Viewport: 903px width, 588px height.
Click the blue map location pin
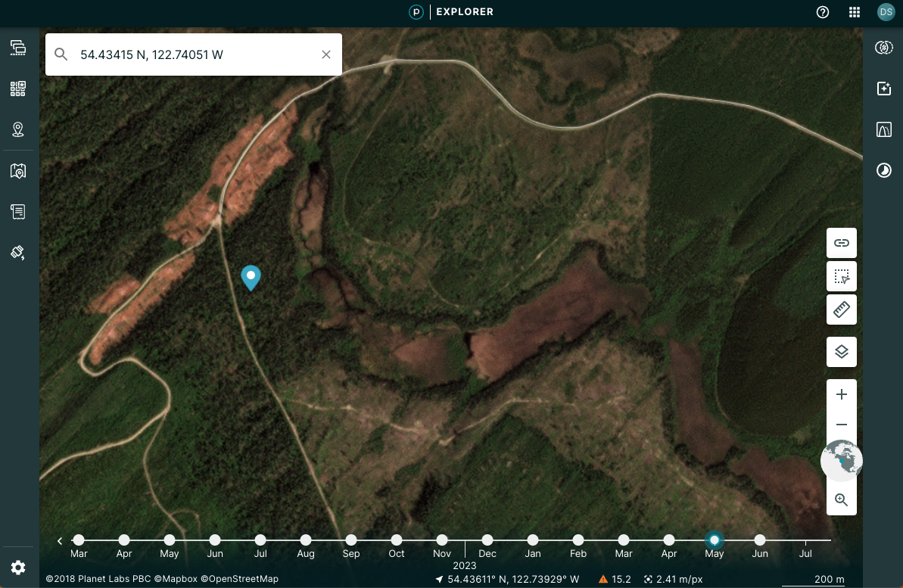click(x=251, y=278)
